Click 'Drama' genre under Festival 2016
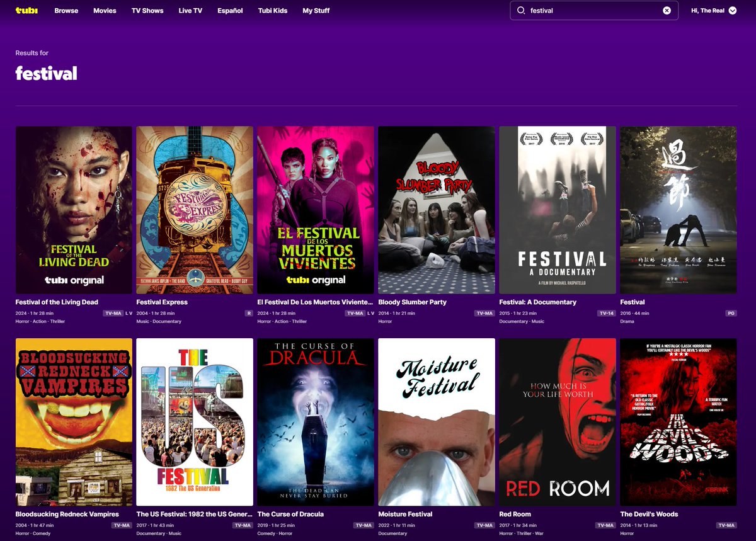This screenshot has width=756, height=541. tap(628, 321)
